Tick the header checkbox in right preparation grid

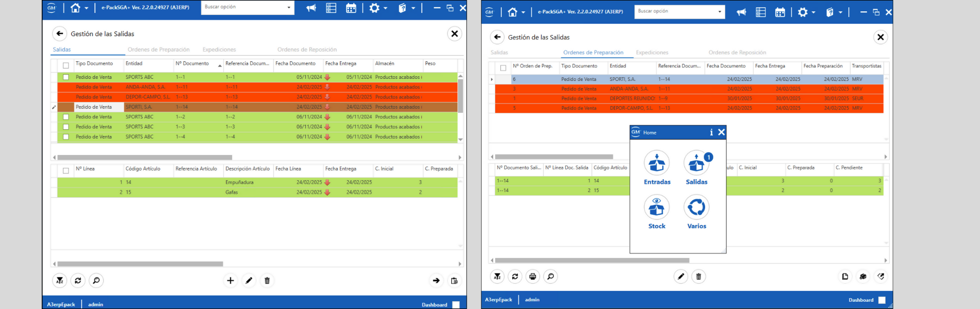point(503,68)
